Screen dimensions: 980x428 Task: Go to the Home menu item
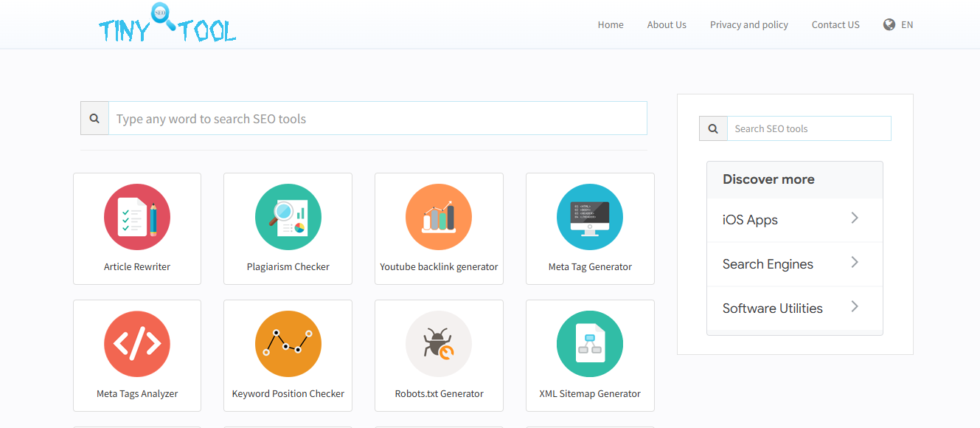pos(611,24)
